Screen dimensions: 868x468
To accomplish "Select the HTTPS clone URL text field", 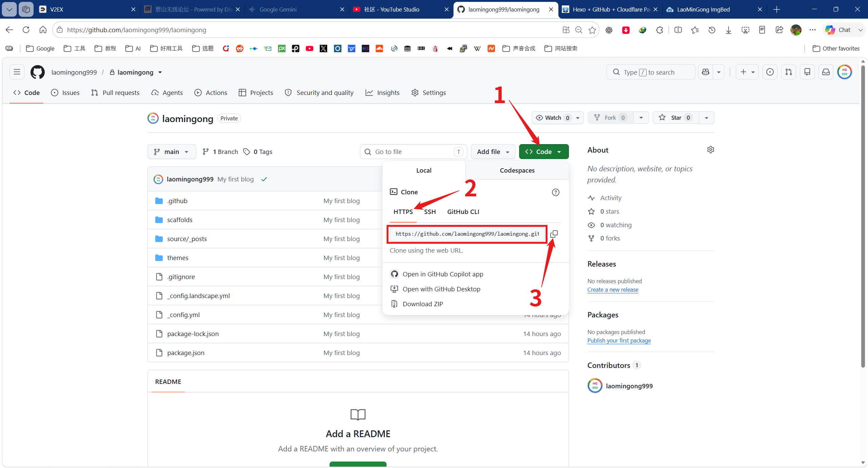I will coord(467,234).
